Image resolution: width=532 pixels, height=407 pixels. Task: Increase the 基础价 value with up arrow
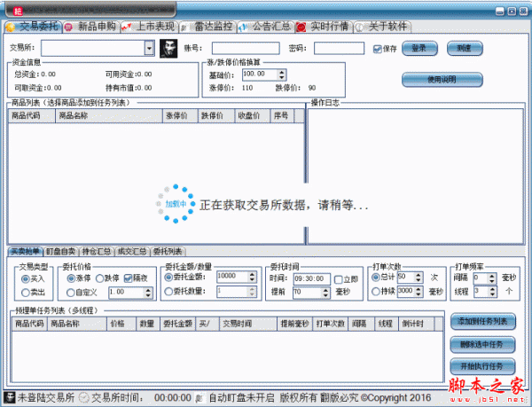282,72
